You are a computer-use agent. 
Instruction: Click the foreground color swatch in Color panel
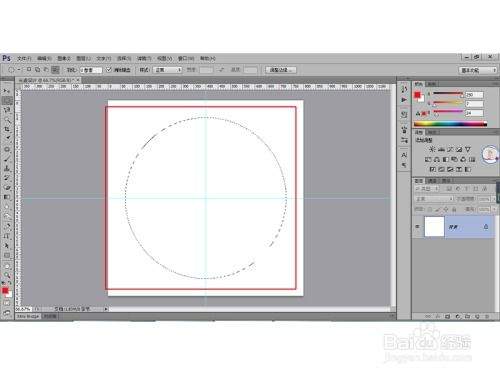click(x=417, y=95)
